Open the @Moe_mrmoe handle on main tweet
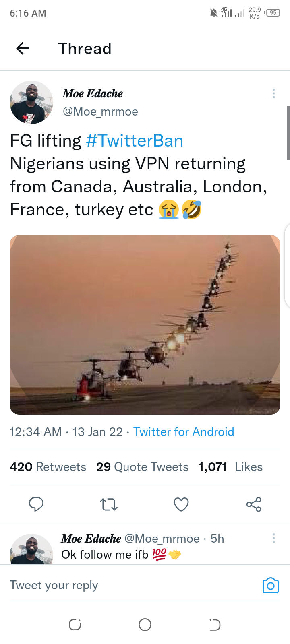This screenshot has width=290, height=644. (x=100, y=111)
